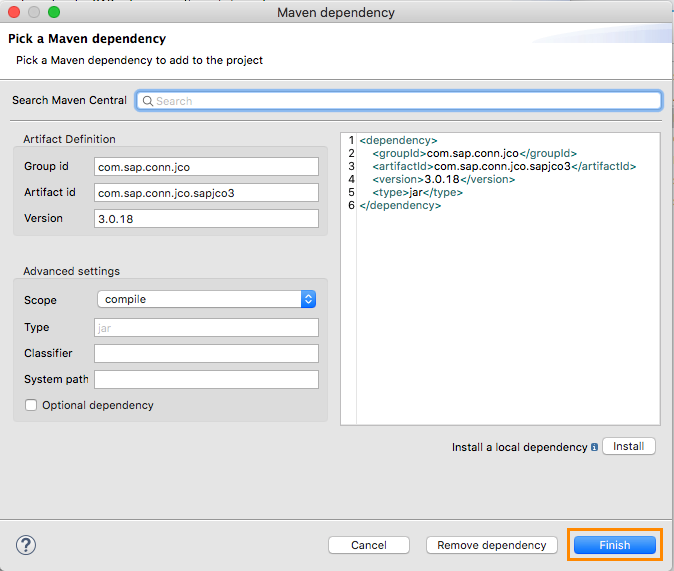Click the Classifier text field
Image resolution: width=674 pixels, height=571 pixels.
point(206,353)
